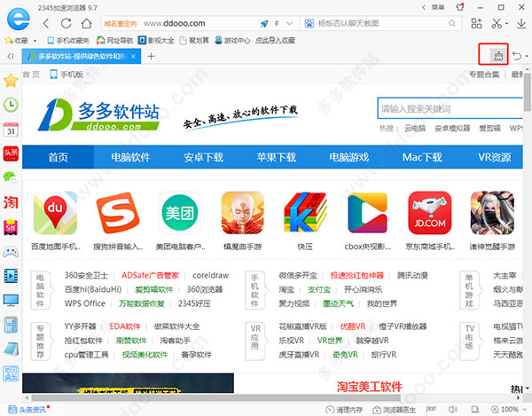The width and height of the screenshot is (532, 416).
Task: Open the video film sidebar icon
Action: pos(11,276)
